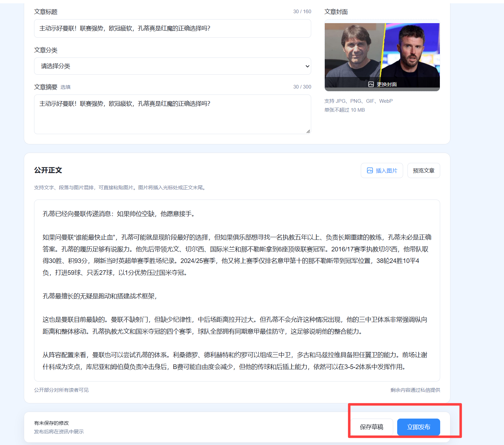504x445 pixels.
Task: Click inside the 公开正文 body editor
Action: [x=237, y=290]
